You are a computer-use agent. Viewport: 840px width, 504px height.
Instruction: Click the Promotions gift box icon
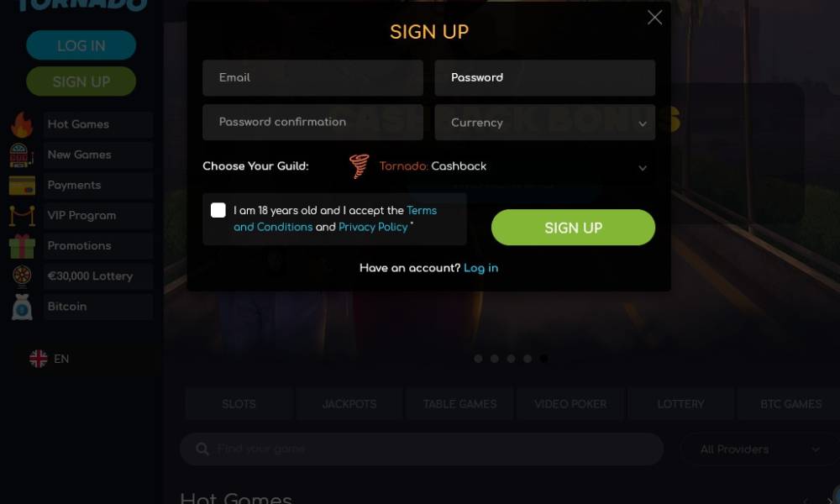point(22,246)
